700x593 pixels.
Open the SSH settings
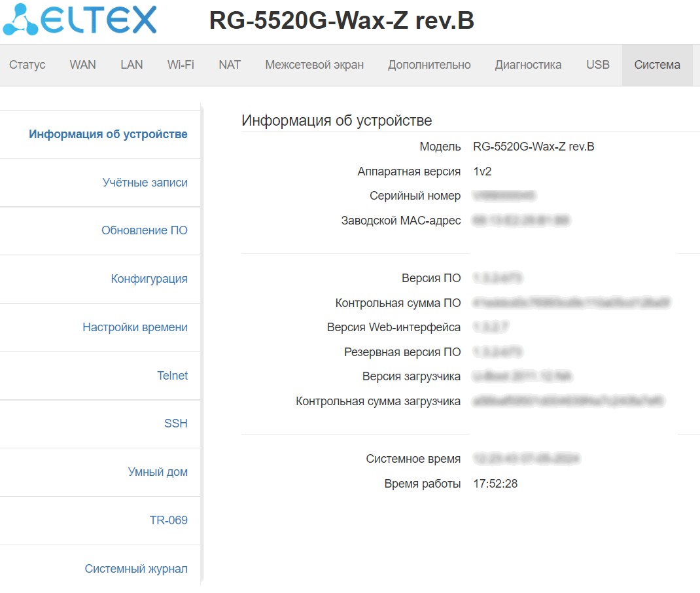[176, 423]
